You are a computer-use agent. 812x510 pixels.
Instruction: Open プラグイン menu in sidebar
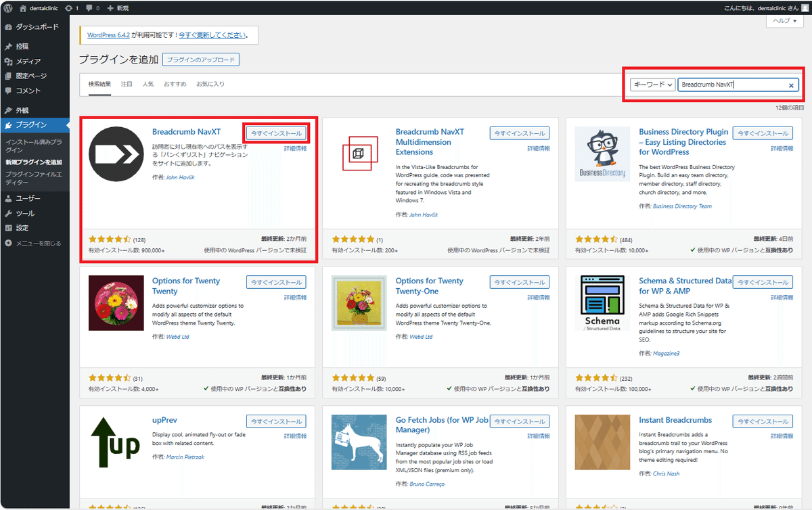coord(35,125)
